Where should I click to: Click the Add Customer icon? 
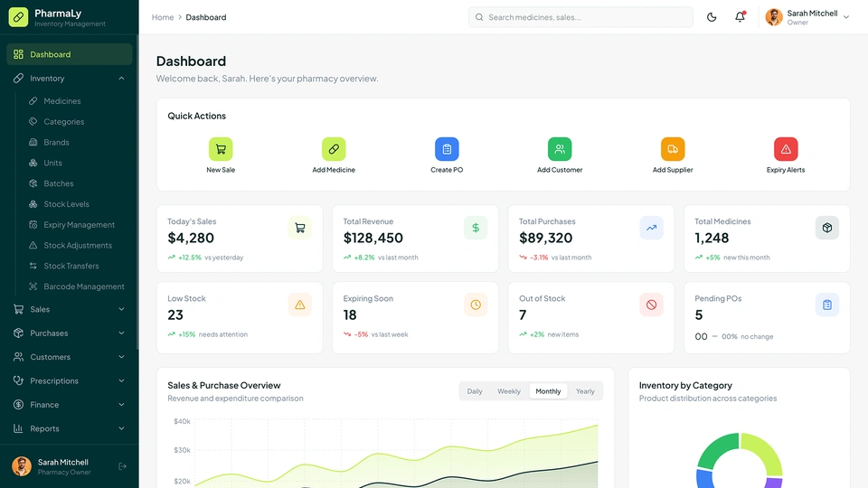click(560, 149)
